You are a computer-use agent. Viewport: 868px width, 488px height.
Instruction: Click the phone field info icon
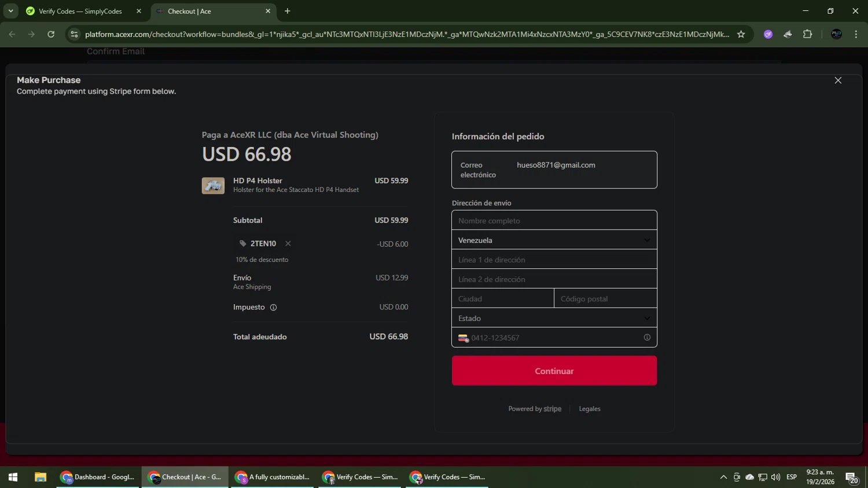(647, 338)
